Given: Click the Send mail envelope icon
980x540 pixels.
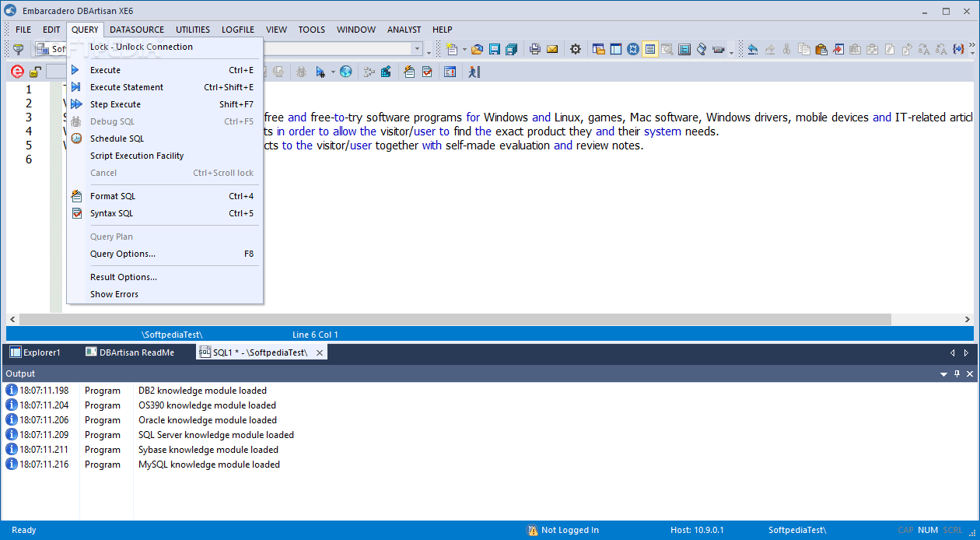Looking at the screenshot, I should click(x=552, y=49).
